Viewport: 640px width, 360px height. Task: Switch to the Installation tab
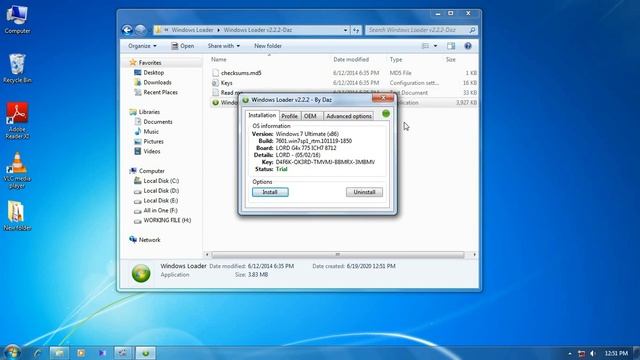[x=262, y=115]
